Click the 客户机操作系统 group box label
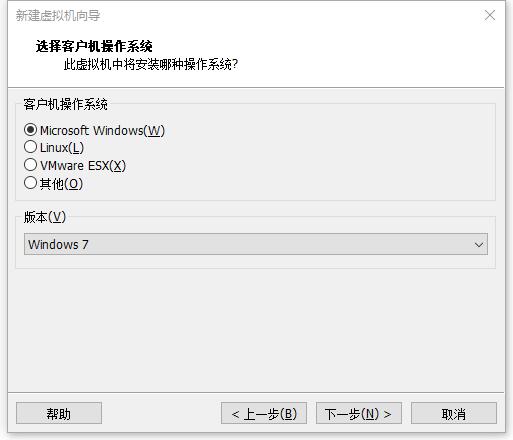The height and width of the screenshot is (440, 513). pos(65,104)
